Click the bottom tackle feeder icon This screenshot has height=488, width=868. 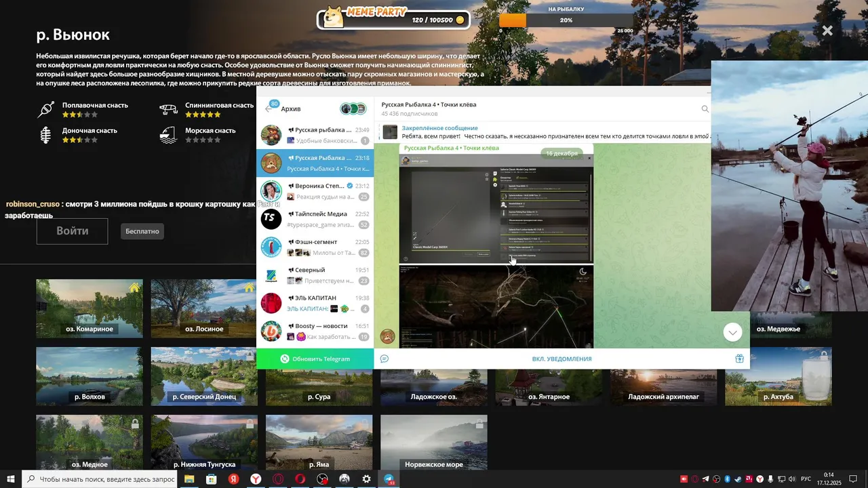pyautogui.click(x=46, y=135)
